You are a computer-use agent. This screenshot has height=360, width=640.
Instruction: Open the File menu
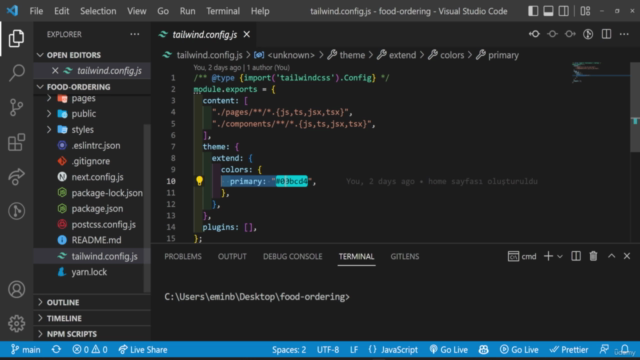(36, 11)
